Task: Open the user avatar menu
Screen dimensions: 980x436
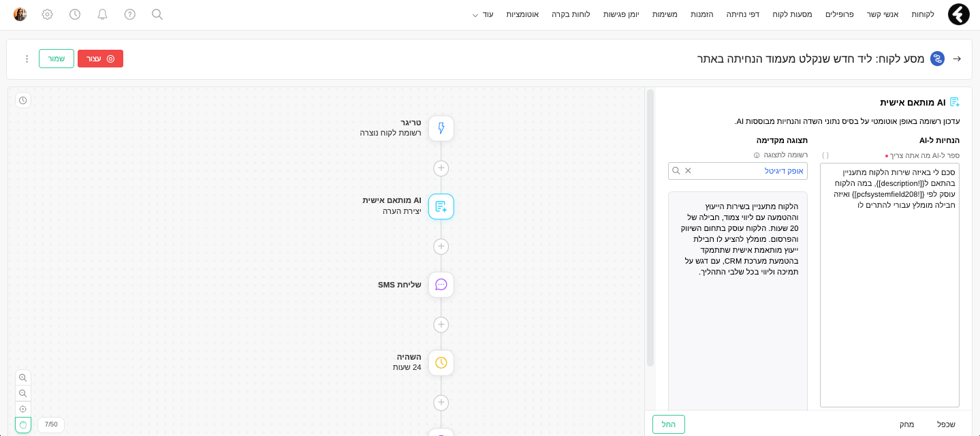Action: 20,14
